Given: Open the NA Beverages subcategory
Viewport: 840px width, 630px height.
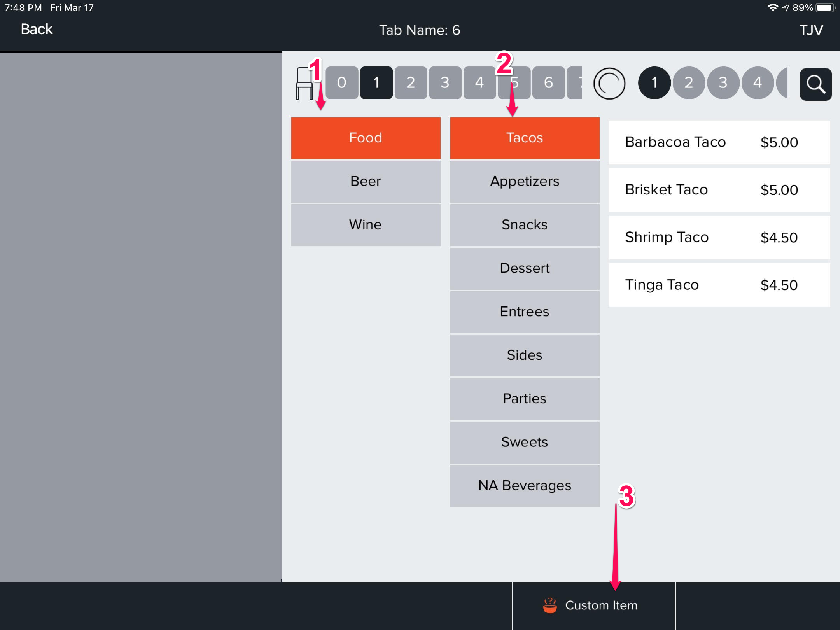Looking at the screenshot, I should pos(525,486).
